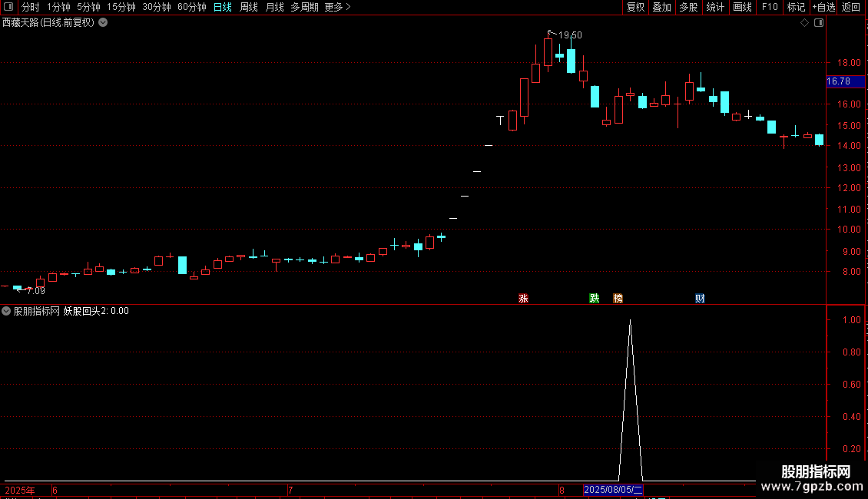
Task: Click month 8 marker on time axis
Action: [562, 490]
